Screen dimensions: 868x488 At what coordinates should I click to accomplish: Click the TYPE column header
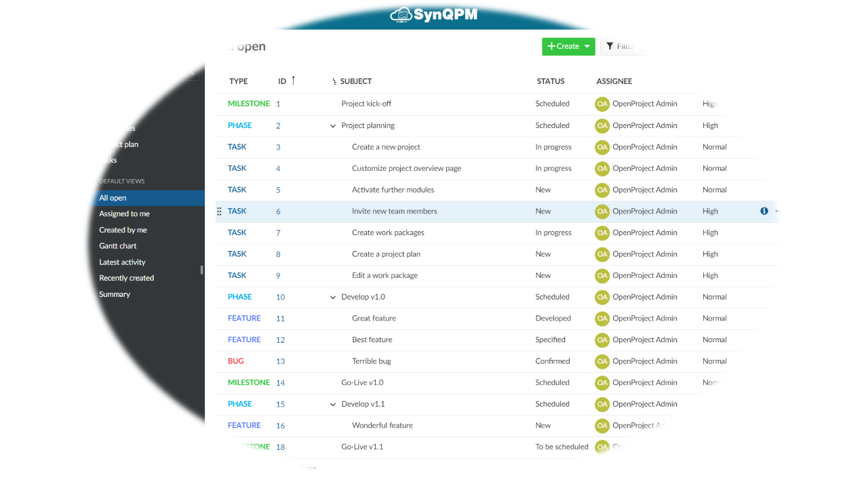239,81
